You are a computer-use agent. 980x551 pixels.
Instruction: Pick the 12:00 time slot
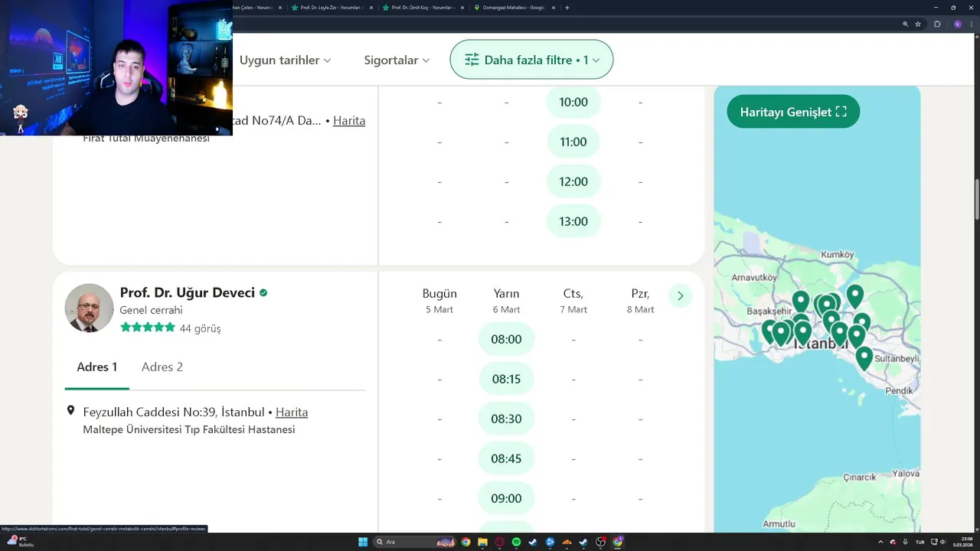click(573, 181)
